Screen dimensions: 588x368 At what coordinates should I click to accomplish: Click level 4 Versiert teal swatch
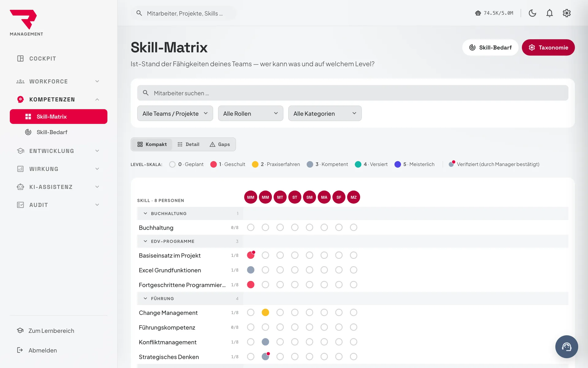click(358, 164)
